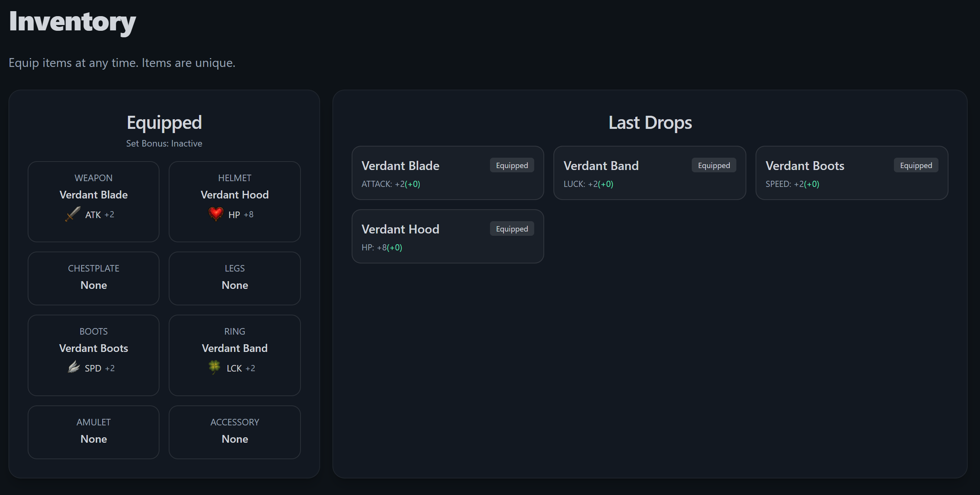Click the Verdant Hood title in Last Drops

(400, 229)
